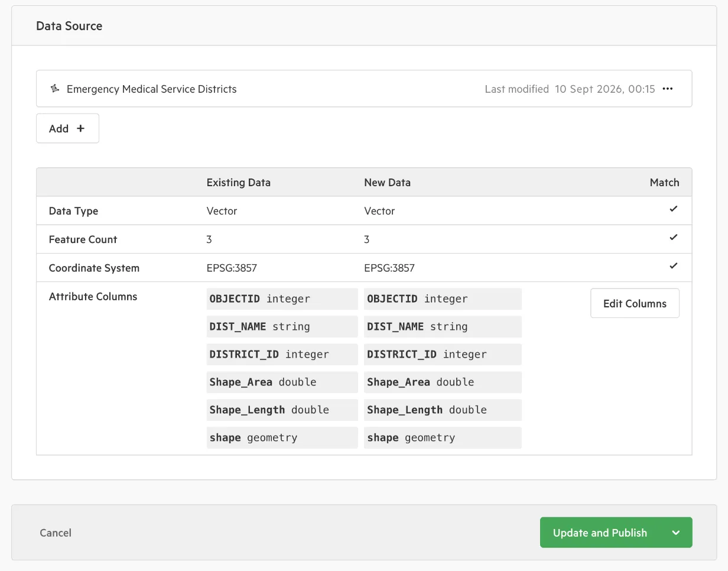Viewport: 728px width, 571px height.
Task: Click the Feature Count row label
Action: click(x=83, y=239)
